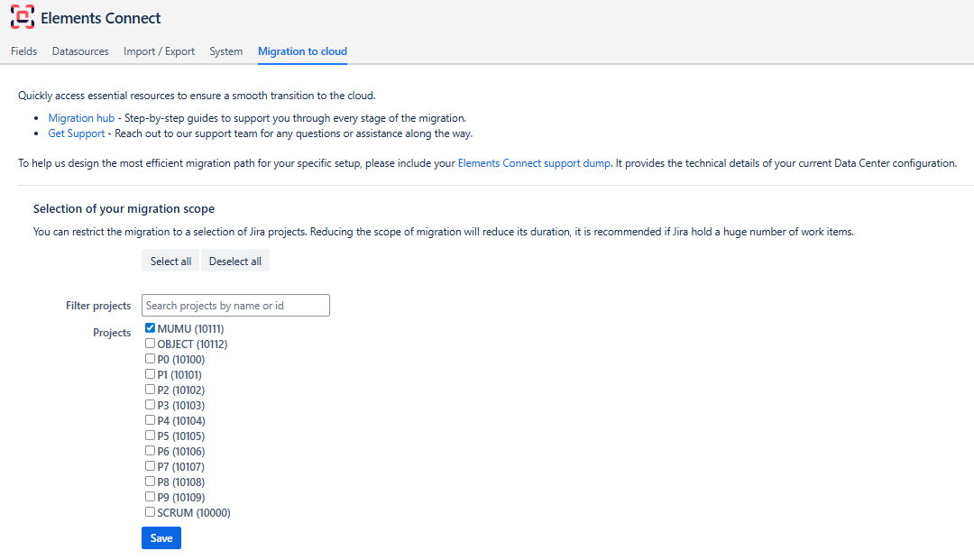Toggle the P9 (10109) checkbox
974x560 pixels.
151,497
